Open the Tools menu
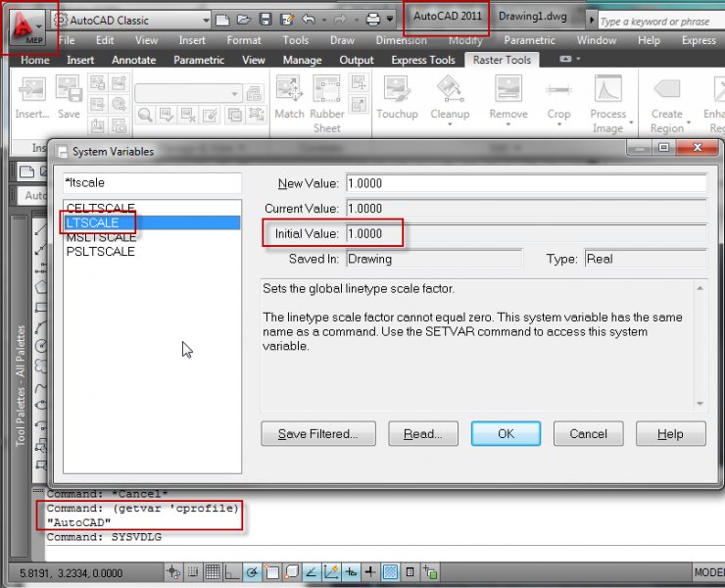The height and width of the screenshot is (588, 725). [296, 41]
